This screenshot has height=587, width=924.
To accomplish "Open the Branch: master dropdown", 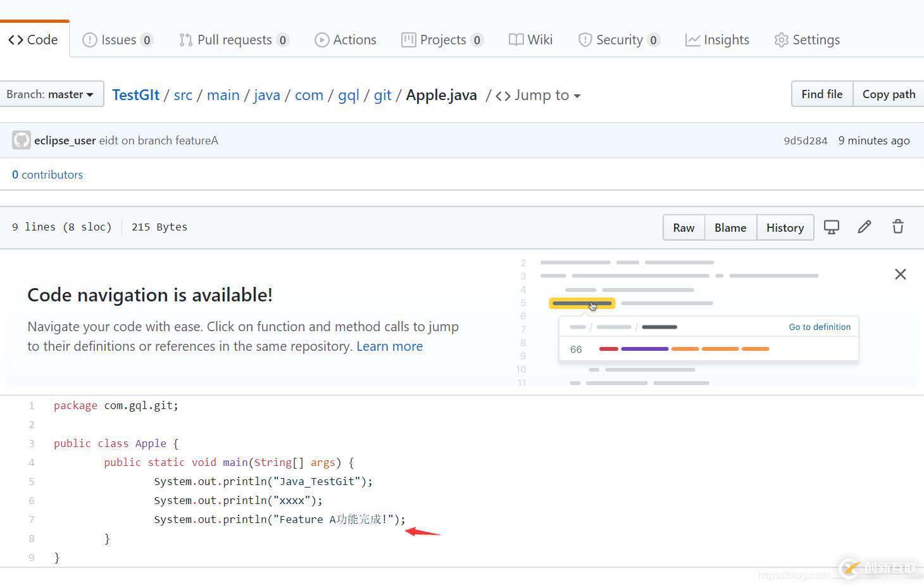I will coord(51,94).
